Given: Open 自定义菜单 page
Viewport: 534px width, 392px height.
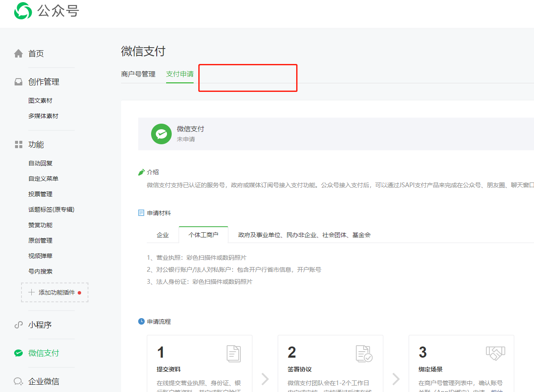Looking at the screenshot, I should pos(43,179).
